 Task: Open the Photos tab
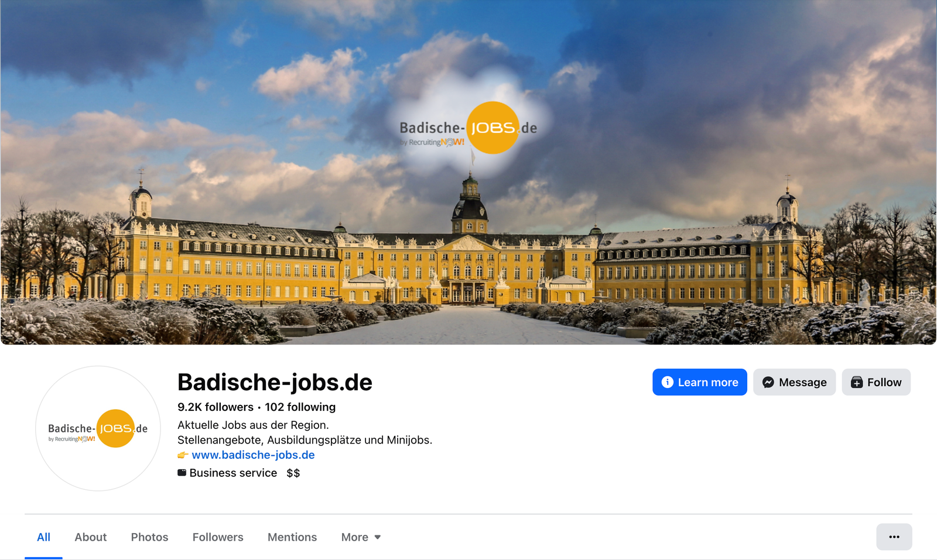pyautogui.click(x=149, y=537)
